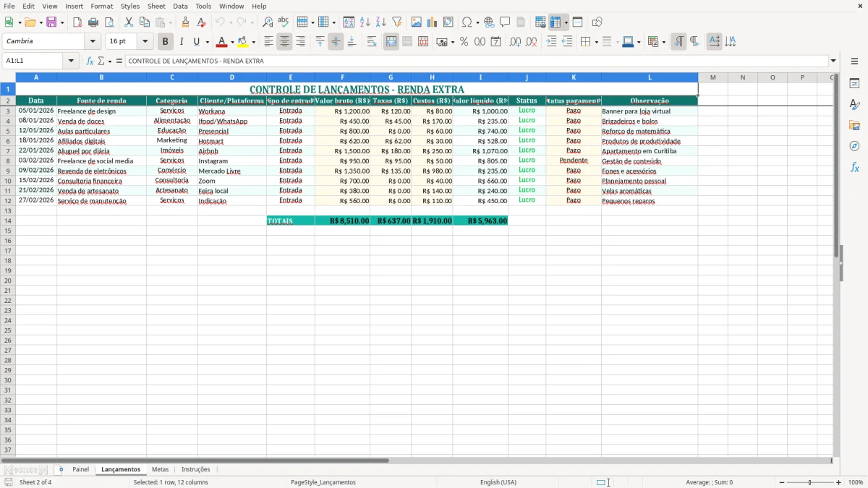Click the Print icon
This screenshot has height=488, width=868.
click(93, 22)
